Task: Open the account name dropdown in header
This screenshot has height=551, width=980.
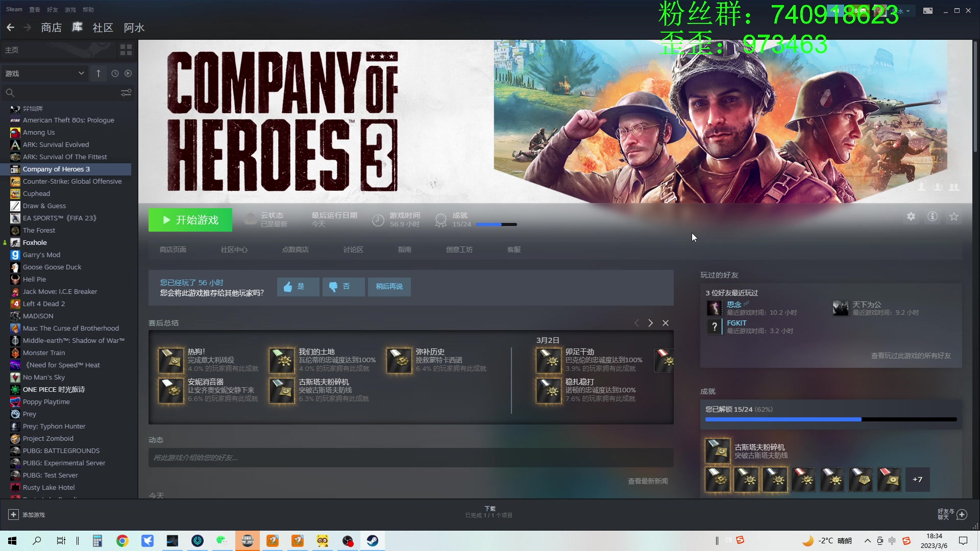Action: click(x=902, y=11)
